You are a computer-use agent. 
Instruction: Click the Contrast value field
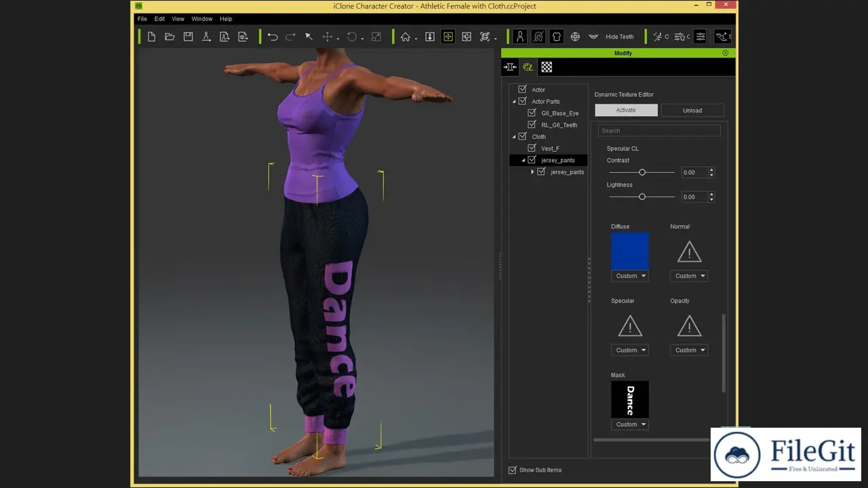pyautogui.click(x=694, y=172)
